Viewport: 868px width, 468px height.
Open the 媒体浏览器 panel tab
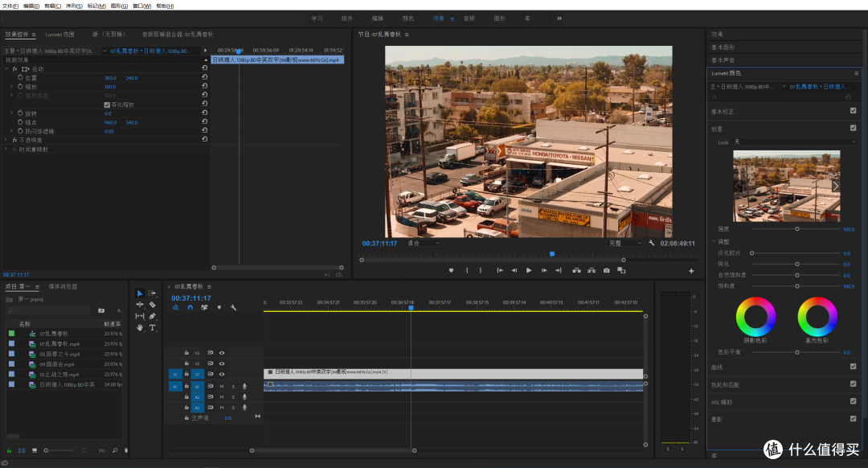63,287
